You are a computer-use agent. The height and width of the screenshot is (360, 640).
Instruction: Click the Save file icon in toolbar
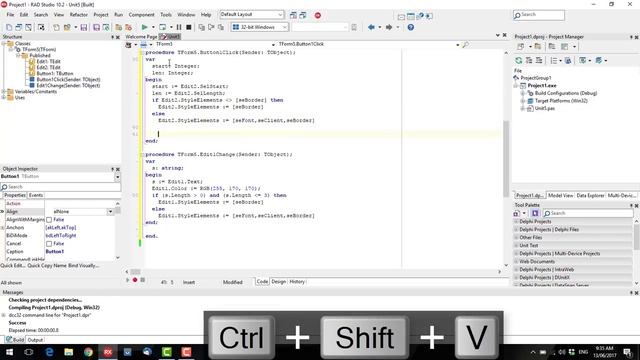[x=84, y=27]
